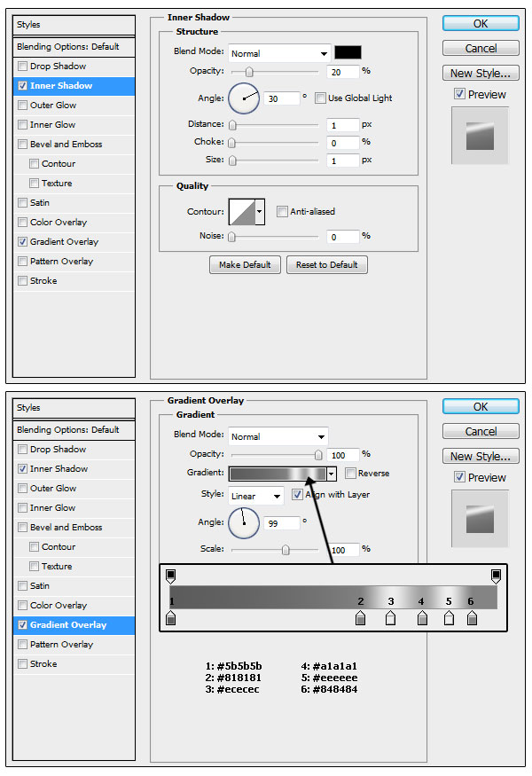Open the Style Linear dropdown

256,496
